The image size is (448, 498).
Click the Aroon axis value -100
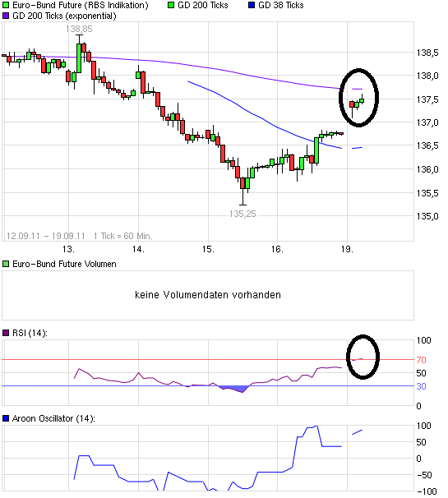(427, 491)
